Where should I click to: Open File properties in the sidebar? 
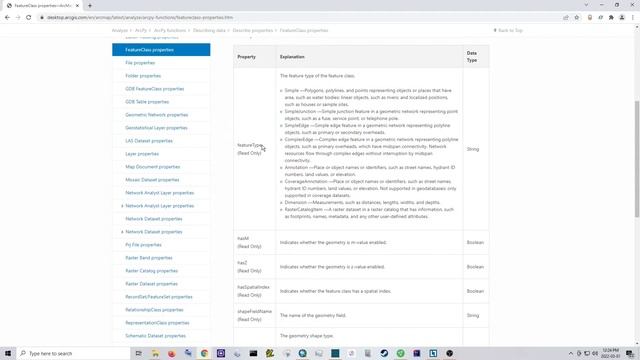tap(140, 63)
